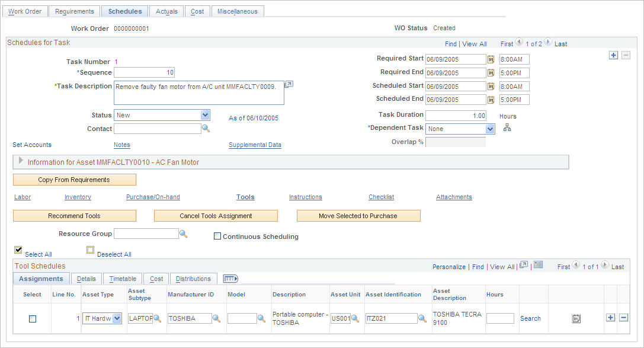
Task: Click the Copy From Requirements button
Action: click(x=75, y=179)
